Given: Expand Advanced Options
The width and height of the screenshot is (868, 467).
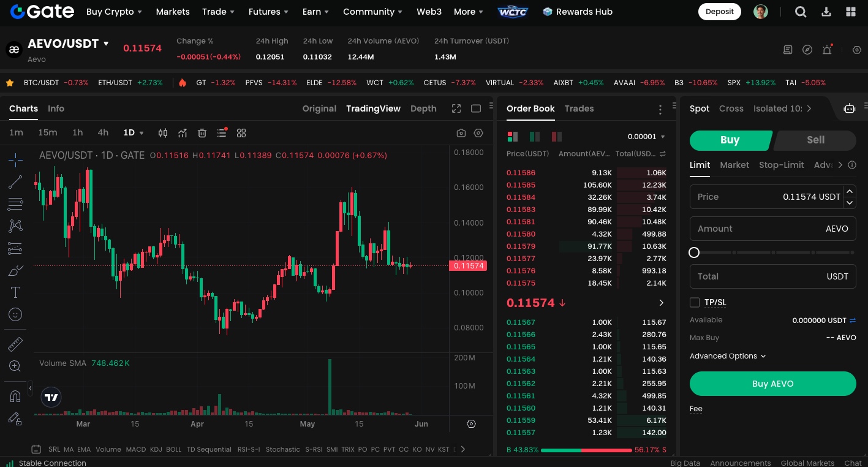Looking at the screenshot, I should pos(727,356).
